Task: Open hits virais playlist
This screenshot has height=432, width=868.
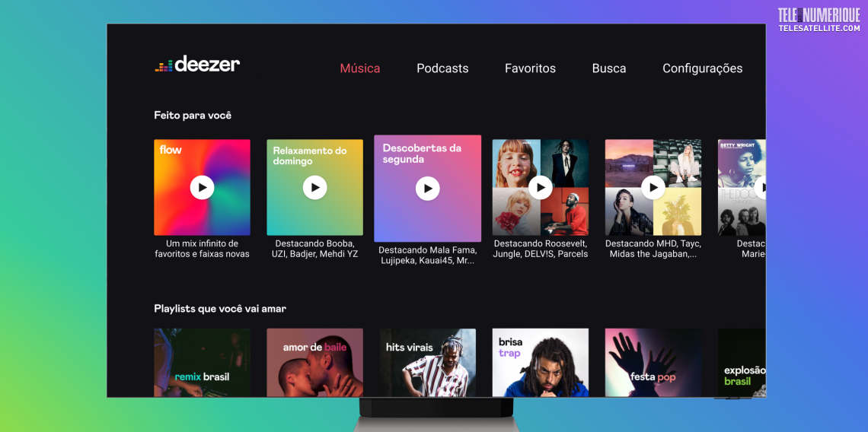Action: pos(427,363)
